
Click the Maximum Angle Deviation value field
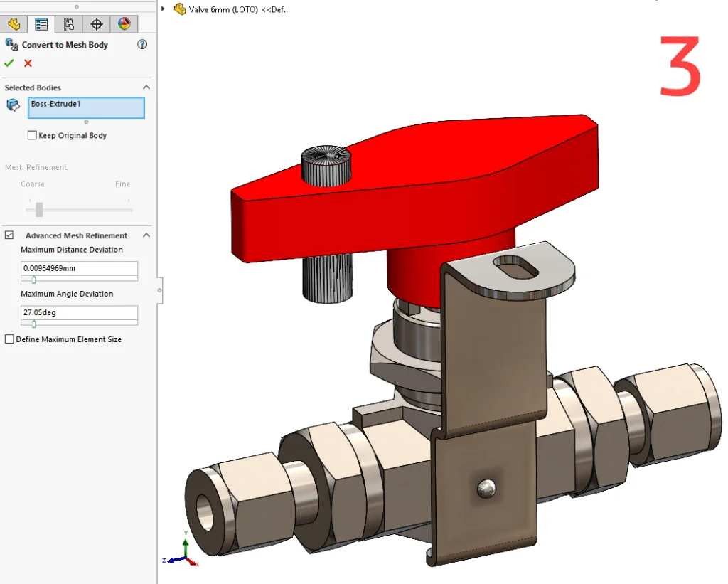click(x=79, y=312)
